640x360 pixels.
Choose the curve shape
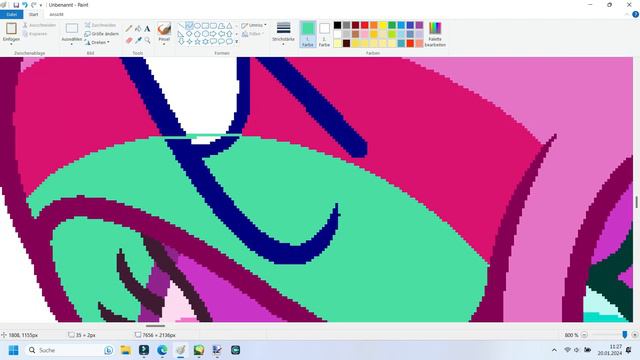[189, 26]
